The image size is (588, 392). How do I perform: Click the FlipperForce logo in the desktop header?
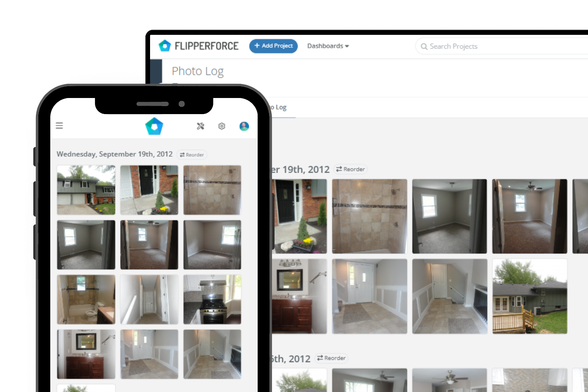tap(199, 46)
